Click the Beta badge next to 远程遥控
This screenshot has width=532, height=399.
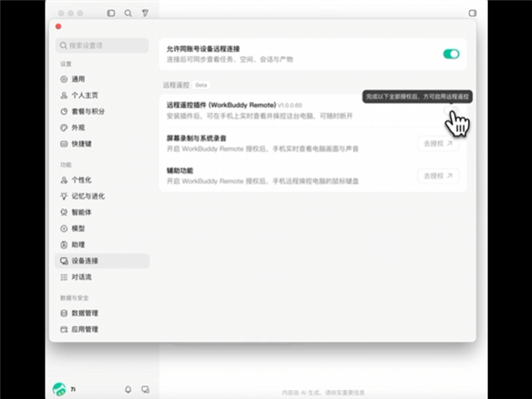[x=201, y=85]
